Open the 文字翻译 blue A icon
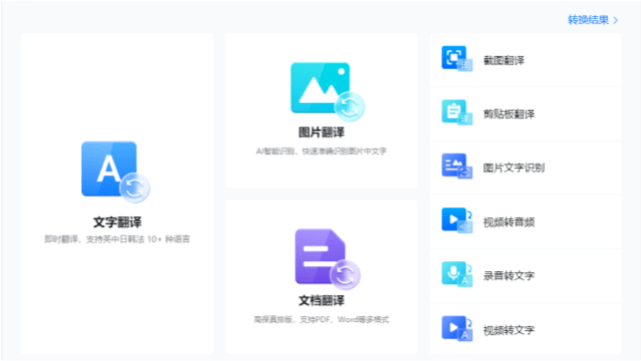The height and width of the screenshot is (361, 641). coord(115,172)
